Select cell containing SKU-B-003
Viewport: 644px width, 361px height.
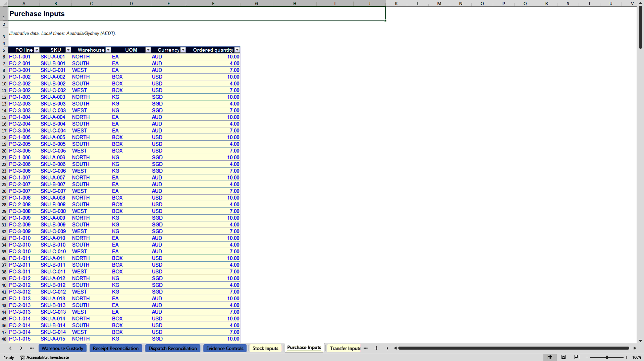[x=55, y=104]
